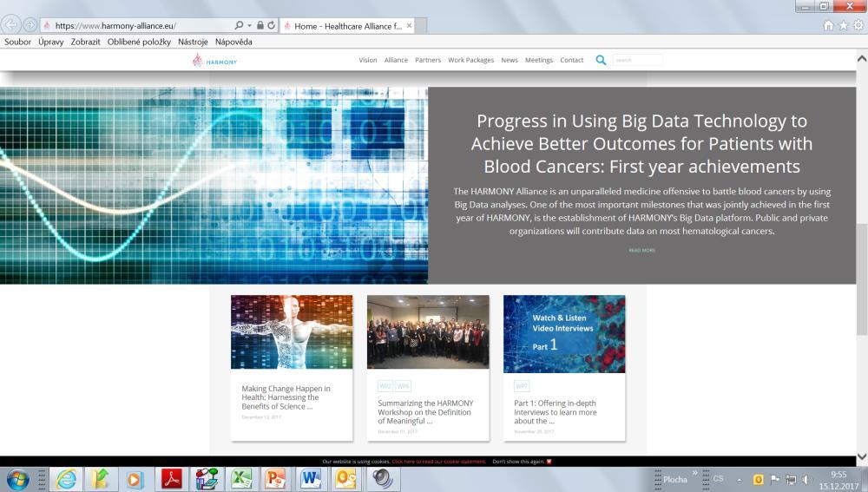Click the system tray volume icon
Screen dimensions: 868x492
point(806,479)
